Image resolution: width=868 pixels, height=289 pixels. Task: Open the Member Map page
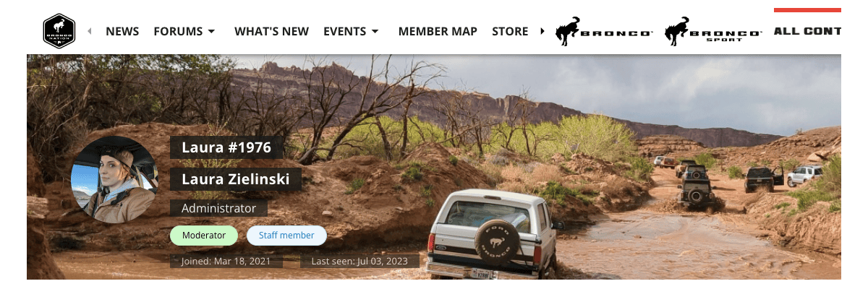point(438,31)
